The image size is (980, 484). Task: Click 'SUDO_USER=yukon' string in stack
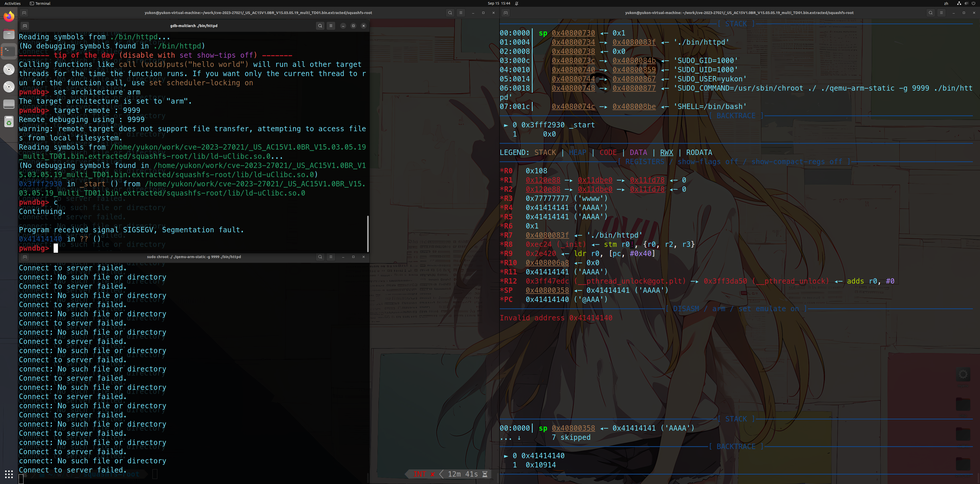[710, 79]
